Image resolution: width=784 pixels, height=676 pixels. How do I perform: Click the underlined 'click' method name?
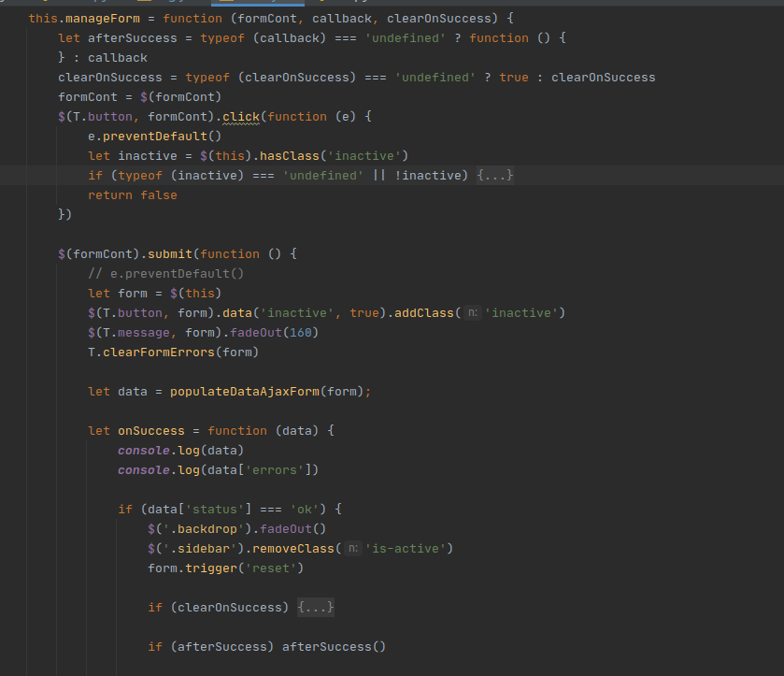(x=241, y=117)
